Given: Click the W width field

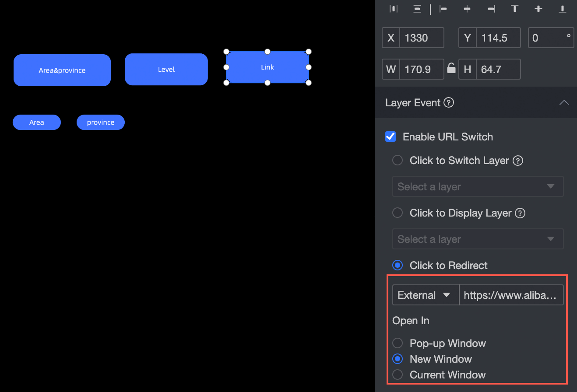Looking at the screenshot, I should click(x=422, y=69).
